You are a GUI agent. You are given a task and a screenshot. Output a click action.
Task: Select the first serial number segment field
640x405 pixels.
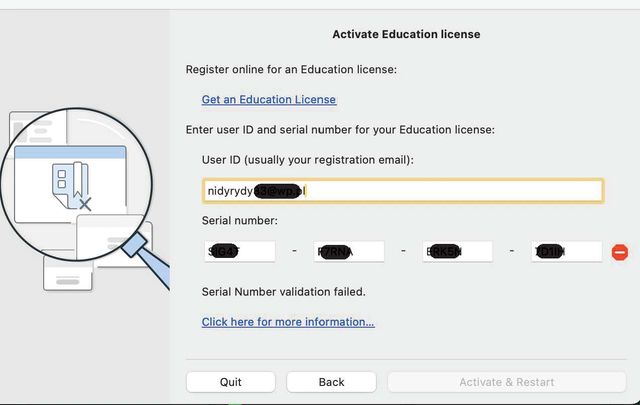pyautogui.click(x=239, y=252)
